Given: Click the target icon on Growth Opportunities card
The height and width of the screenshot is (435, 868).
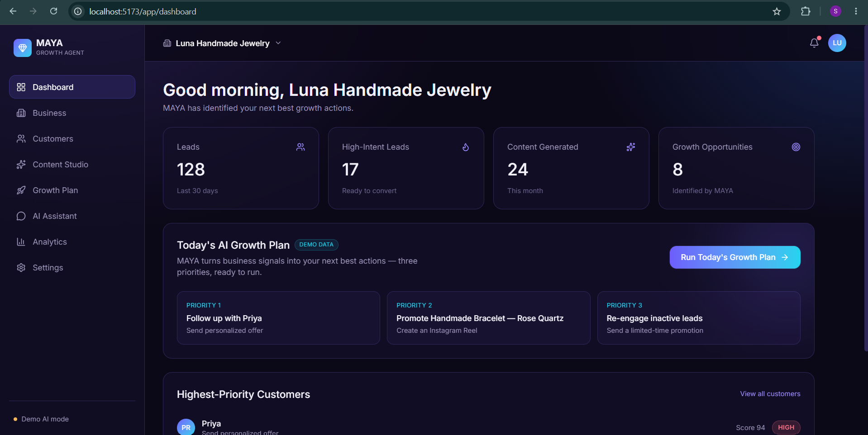Looking at the screenshot, I should (796, 147).
